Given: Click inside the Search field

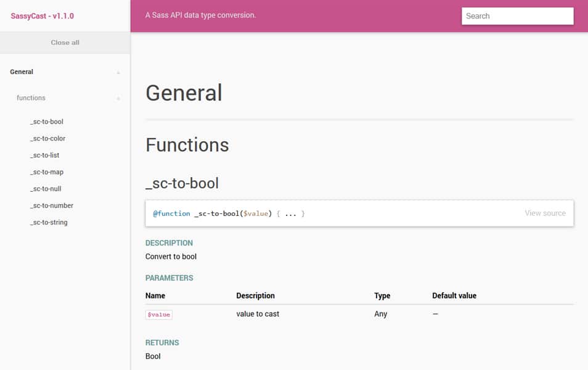Looking at the screenshot, I should (517, 16).
